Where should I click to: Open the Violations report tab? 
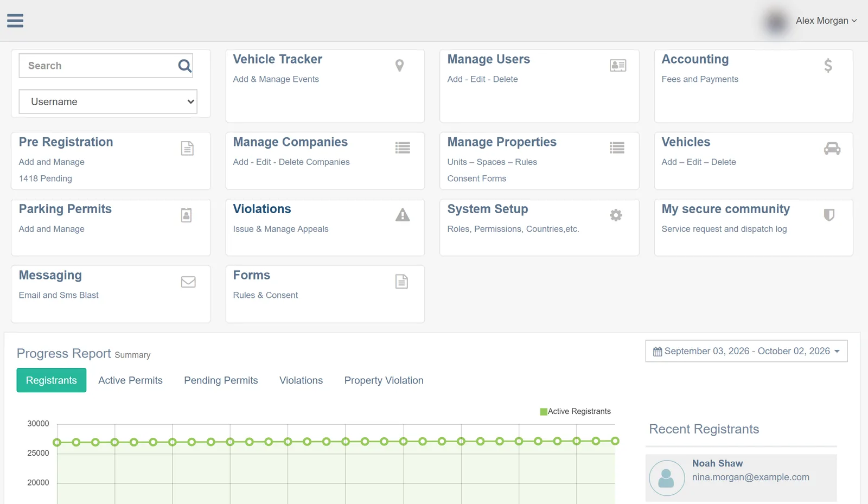pyautogui.click(x=301, y=380)
